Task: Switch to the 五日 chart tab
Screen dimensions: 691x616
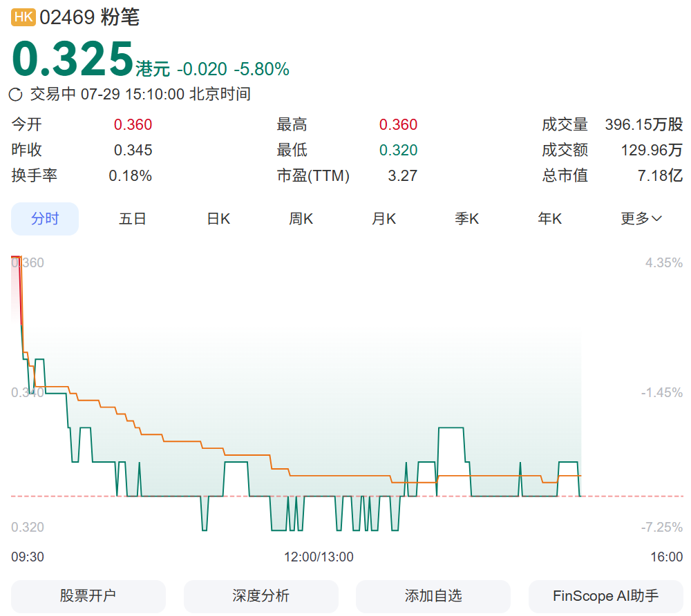Action: point(132,218)
